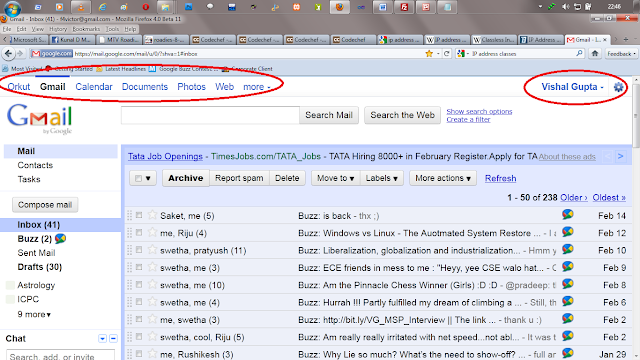Click the Buzz icon on the Feb 10 row
Viewport: 640px width, 360px height.
click(567, 249)
